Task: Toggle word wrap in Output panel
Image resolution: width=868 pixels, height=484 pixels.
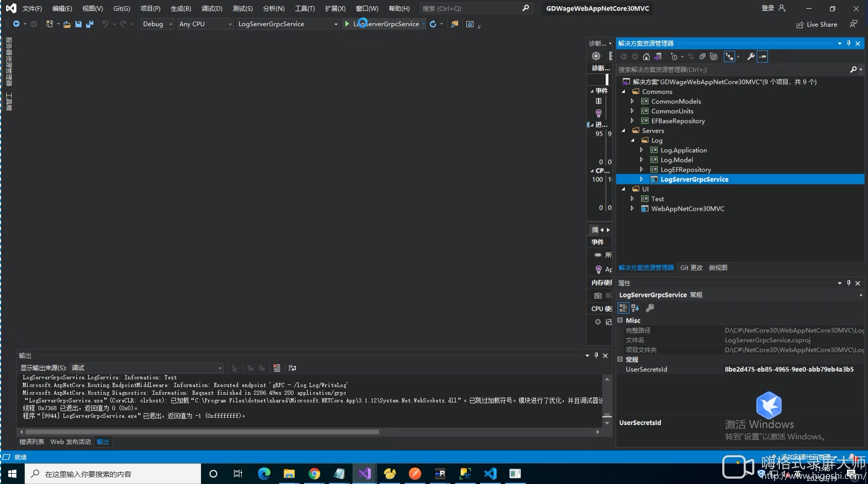Action: (x=292, y=368)
